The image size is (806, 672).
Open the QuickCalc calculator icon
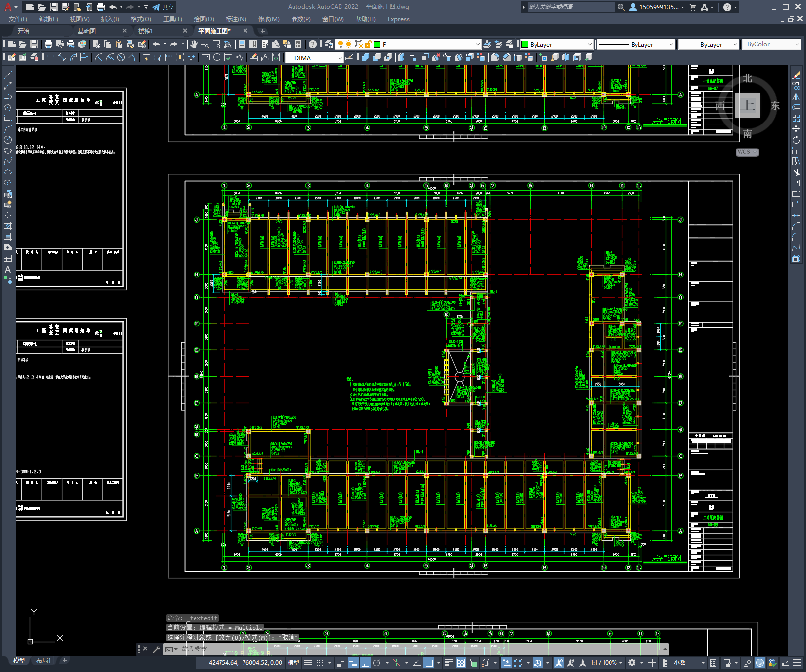click(x=298, y=44)
